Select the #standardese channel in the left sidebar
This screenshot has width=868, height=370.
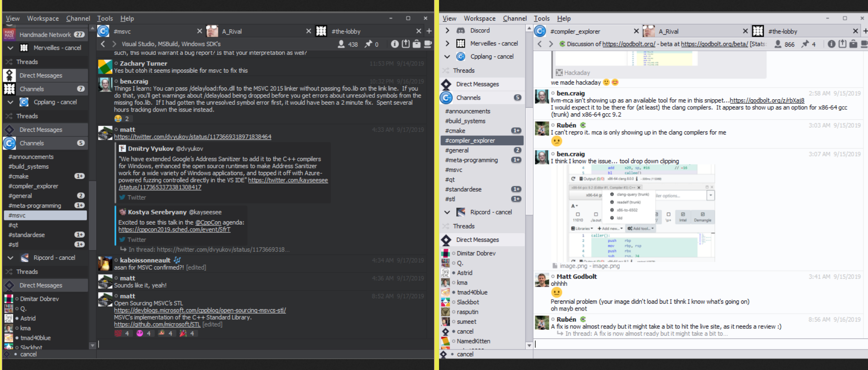click(45, 235)
